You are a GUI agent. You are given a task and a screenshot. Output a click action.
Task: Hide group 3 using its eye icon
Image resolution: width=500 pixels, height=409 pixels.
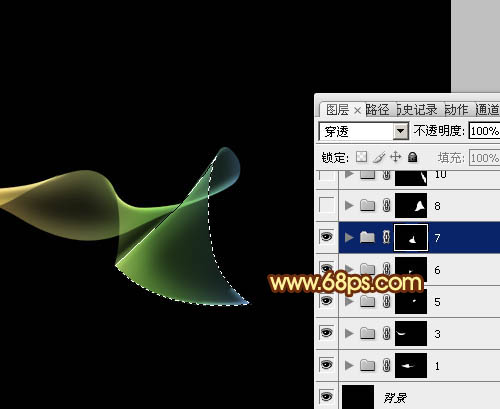click(x=327, y=333)
